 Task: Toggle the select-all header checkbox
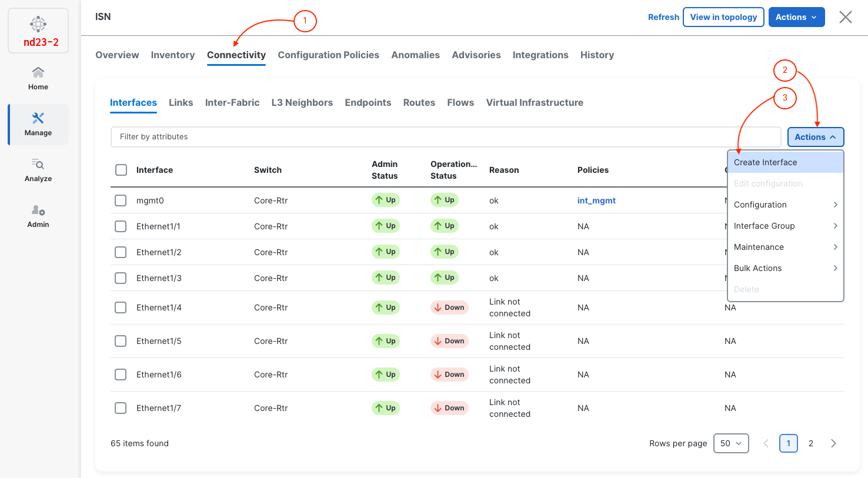pyautogui.click(x=121, y=170)
